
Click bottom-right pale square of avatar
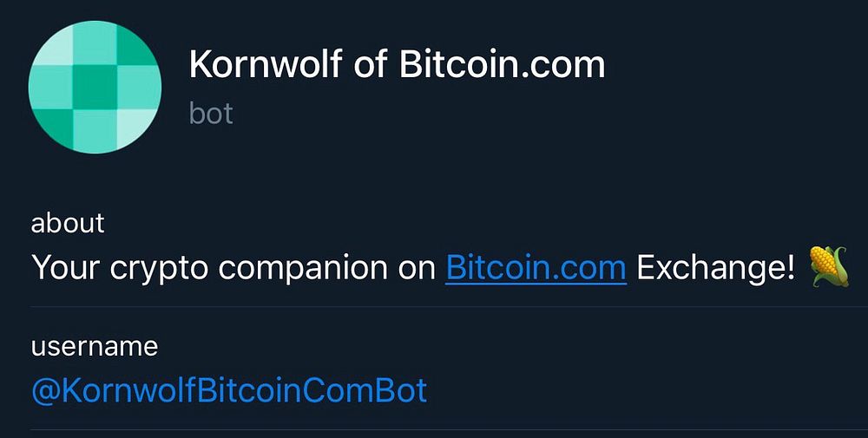click(135, 127)
